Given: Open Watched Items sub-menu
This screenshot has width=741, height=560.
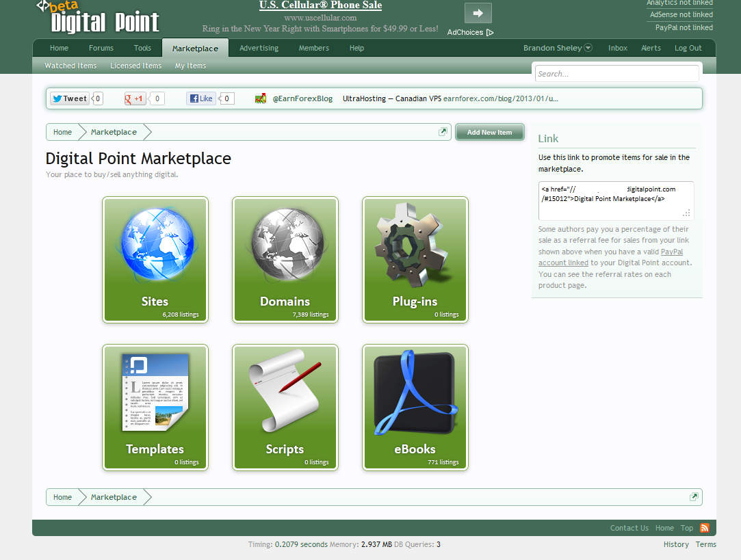Looking at the screenshot, I should 70,66.
